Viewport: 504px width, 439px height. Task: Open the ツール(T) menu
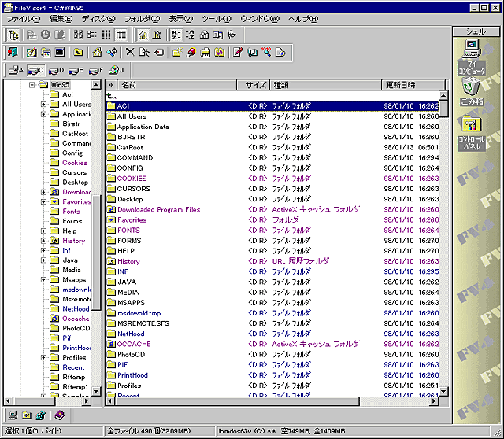tap(217, 19)
